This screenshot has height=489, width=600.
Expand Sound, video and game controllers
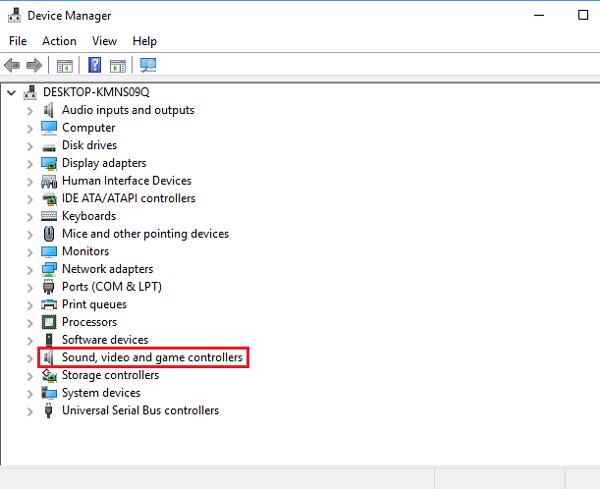29,358
